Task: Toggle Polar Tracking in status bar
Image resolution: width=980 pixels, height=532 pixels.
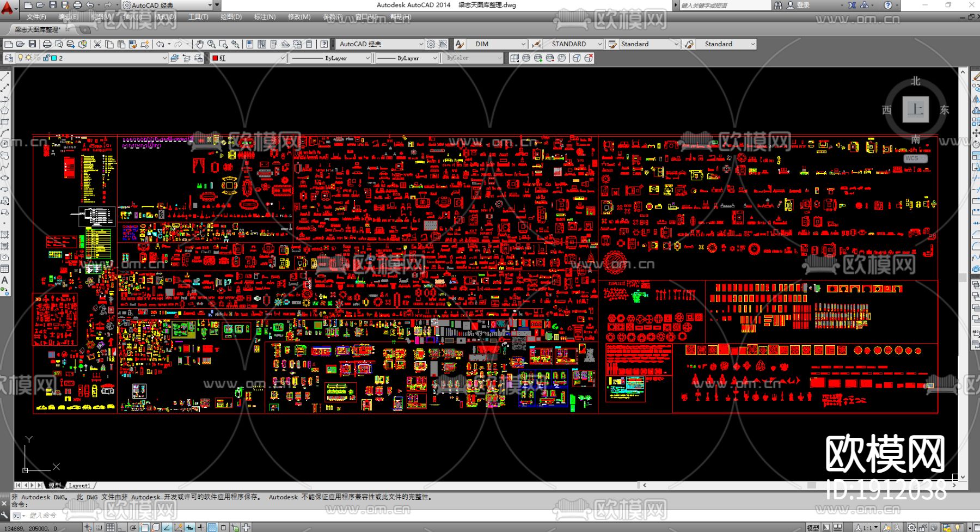Action: coord(133,527)
